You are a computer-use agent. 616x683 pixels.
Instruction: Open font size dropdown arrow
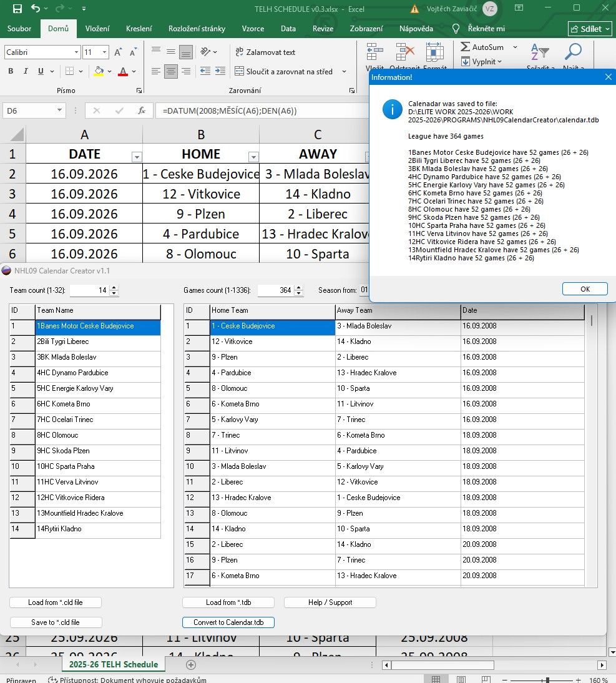click(104, 52)
